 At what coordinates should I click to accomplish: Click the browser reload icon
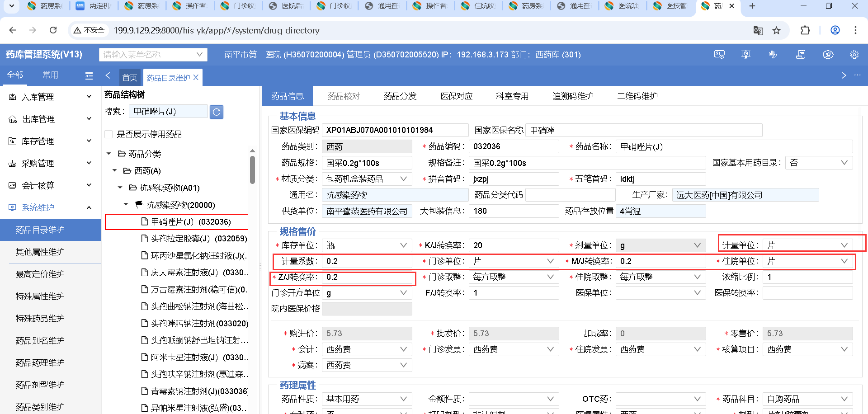click(x=53, y=30)
